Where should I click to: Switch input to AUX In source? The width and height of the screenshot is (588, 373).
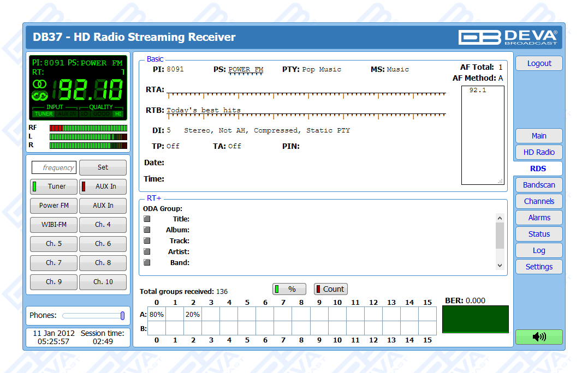[103, 186]
